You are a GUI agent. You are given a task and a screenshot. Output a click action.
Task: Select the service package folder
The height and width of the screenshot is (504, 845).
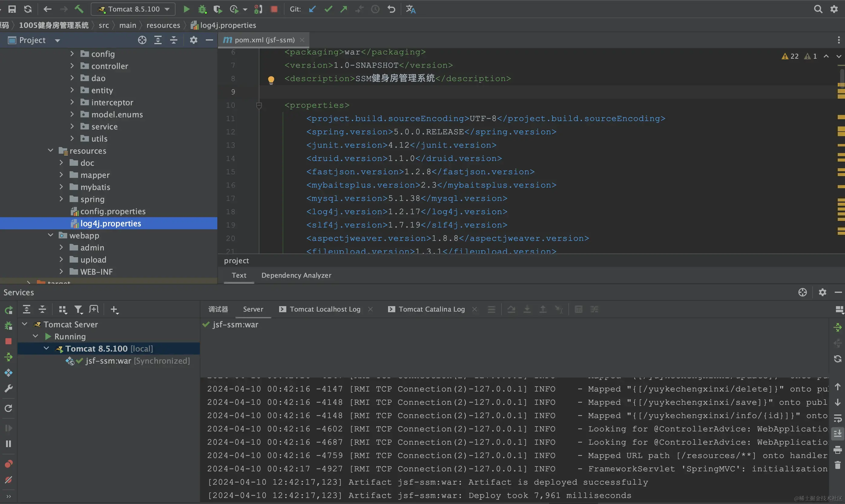click(x=99, y=126)
